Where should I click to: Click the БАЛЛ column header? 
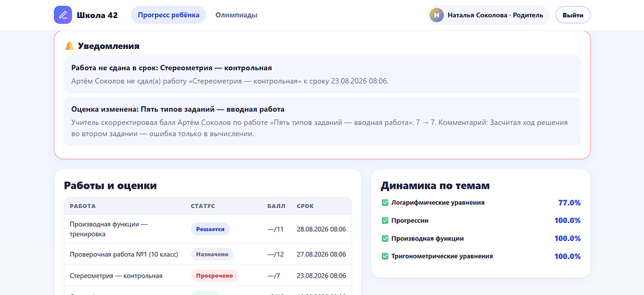[276, 206]
